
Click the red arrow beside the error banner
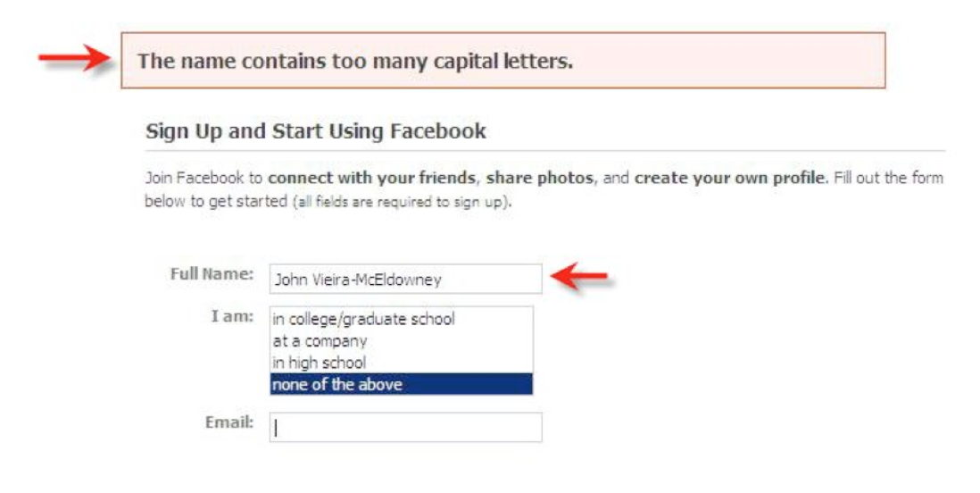click(x=71, y=61)
